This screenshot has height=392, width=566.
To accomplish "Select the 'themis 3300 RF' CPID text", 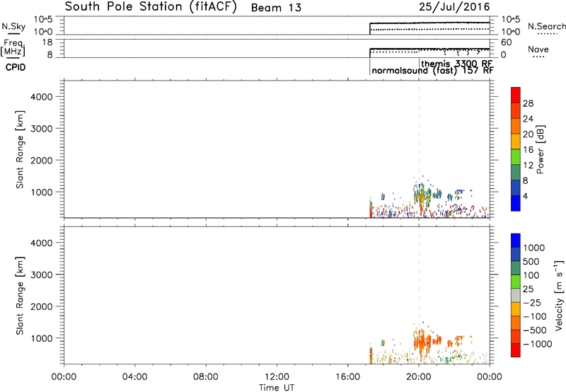I will (457, 64).
